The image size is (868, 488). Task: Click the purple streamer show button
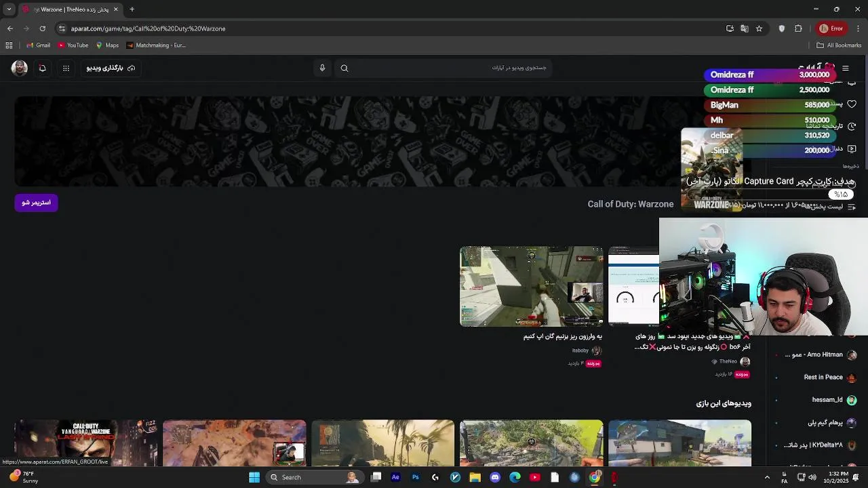click(36, 203)
